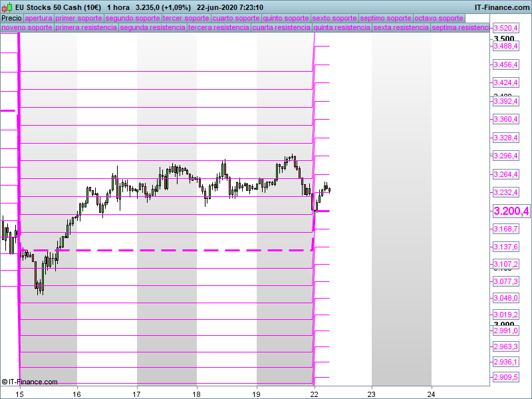Select the 'octavo soporte' legend label
Image resolution: width=532 pixels, height=399 pixels.
pyautogui.click(x=439, y=18)
